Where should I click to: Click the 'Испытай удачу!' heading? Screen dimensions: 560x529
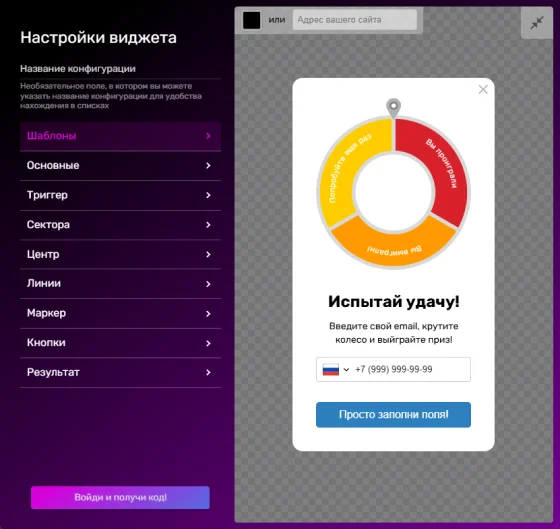pos(394,301)
